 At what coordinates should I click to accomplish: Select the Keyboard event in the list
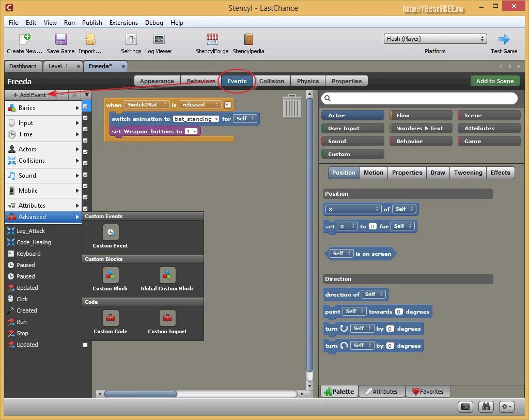[x=28, y=254]
